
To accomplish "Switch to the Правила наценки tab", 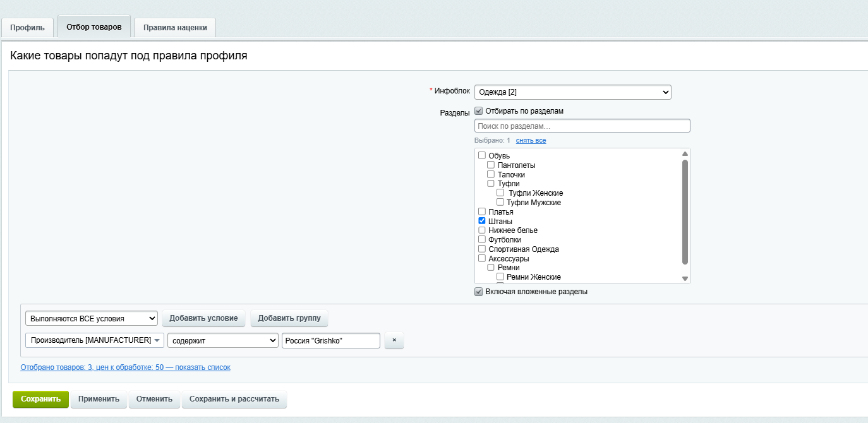I will pyautogui.click(x=175, y=28).
